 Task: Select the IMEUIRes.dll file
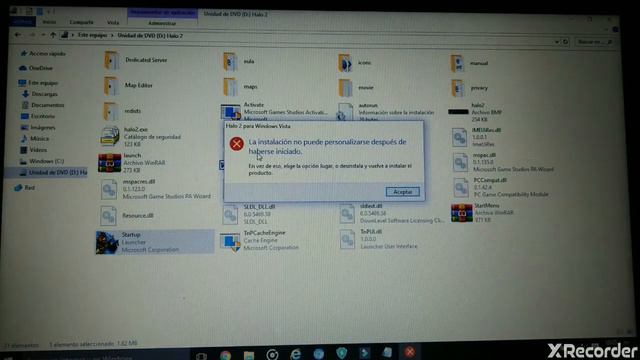(x=477, y=137)
